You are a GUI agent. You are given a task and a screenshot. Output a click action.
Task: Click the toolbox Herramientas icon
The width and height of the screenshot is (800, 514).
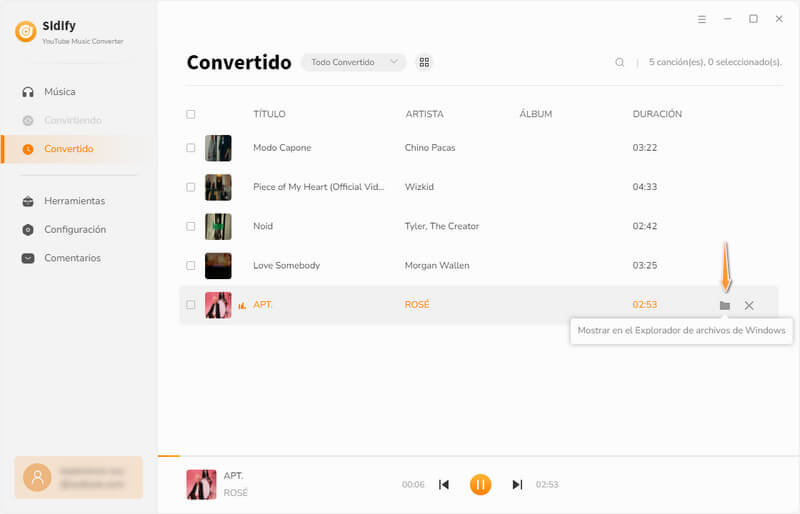28,201
